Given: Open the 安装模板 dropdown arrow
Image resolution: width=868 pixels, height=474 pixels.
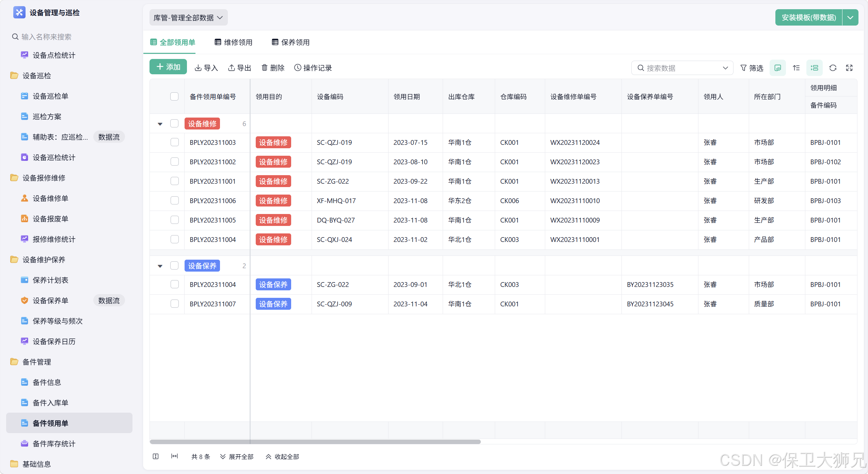Looking at the screenshot, I should [850, 17].
